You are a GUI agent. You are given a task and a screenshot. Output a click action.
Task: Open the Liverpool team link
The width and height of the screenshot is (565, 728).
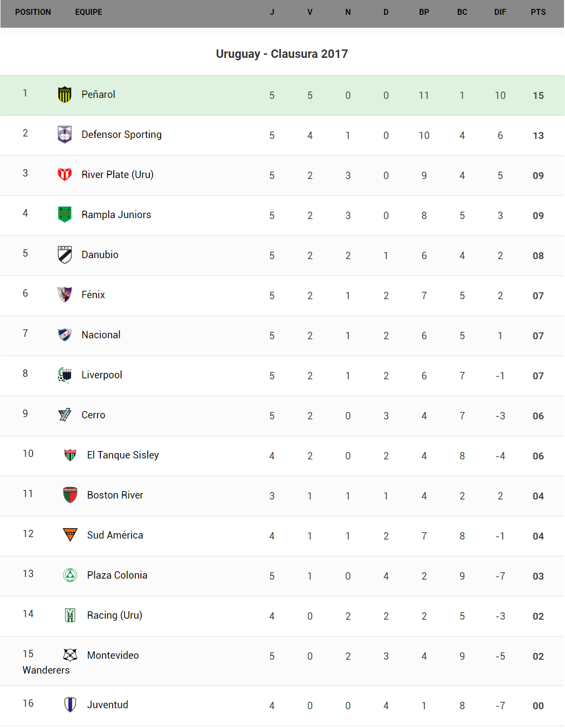click(101, 375)
